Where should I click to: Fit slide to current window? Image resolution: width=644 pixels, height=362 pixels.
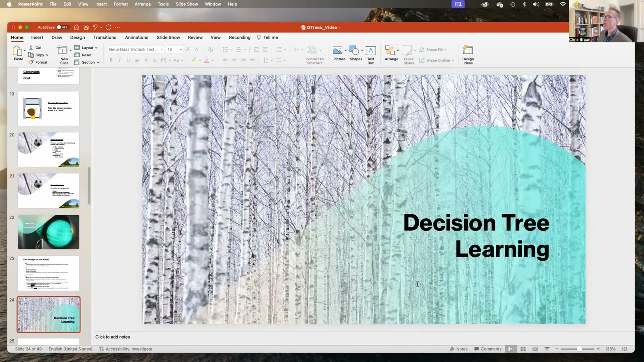625,349
